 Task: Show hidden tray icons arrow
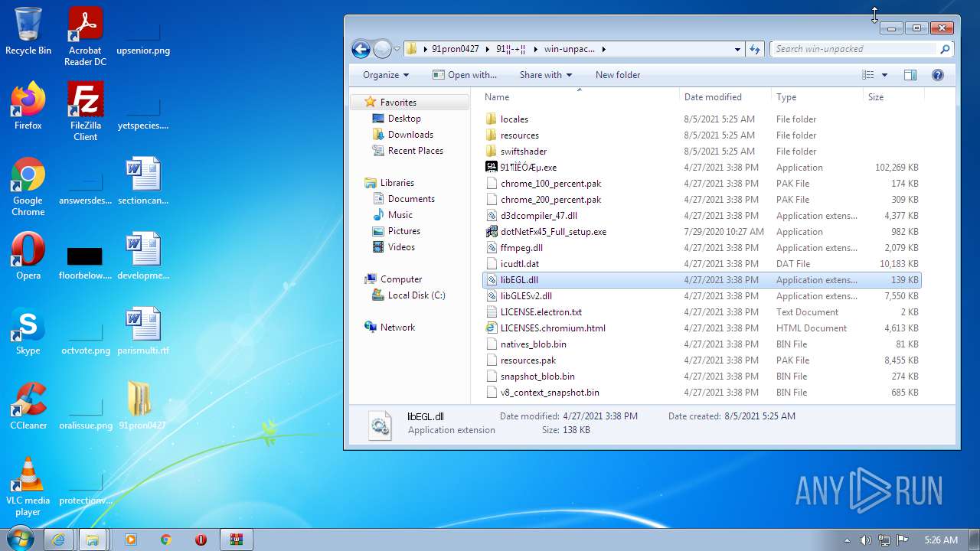847,540
